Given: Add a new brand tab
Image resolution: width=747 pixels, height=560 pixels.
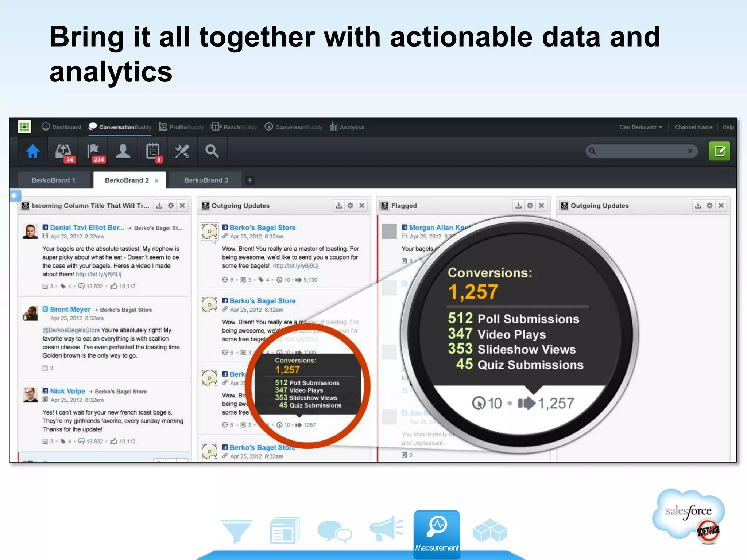Looking at the screenshot, I should pyautogui.click(x=250, y=180).
